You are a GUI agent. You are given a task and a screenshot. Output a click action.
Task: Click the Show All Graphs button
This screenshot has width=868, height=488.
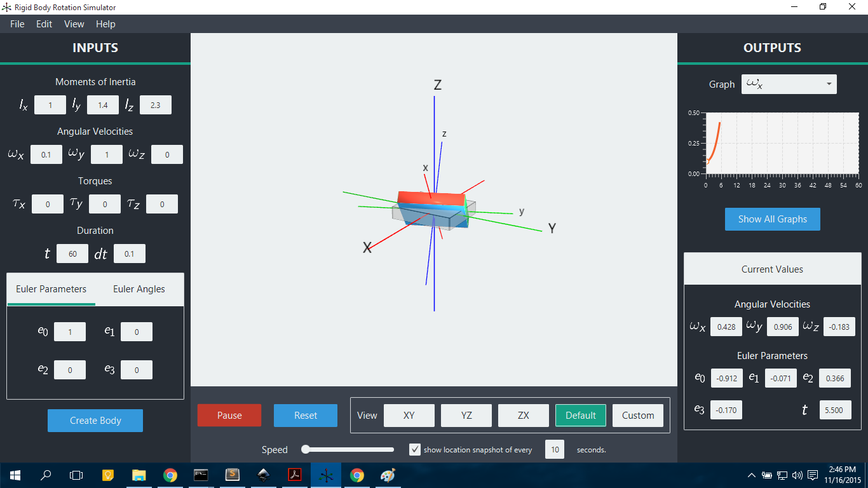tap(772, 219)
